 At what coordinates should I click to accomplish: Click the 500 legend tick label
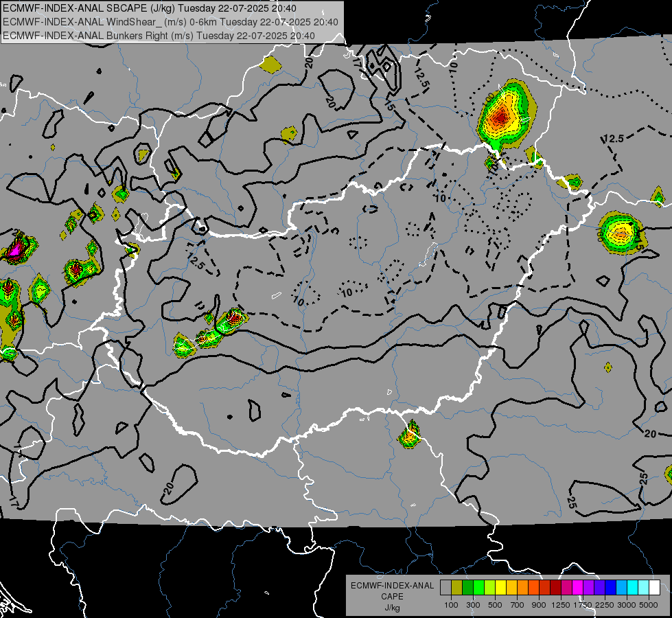coord(495,605)
